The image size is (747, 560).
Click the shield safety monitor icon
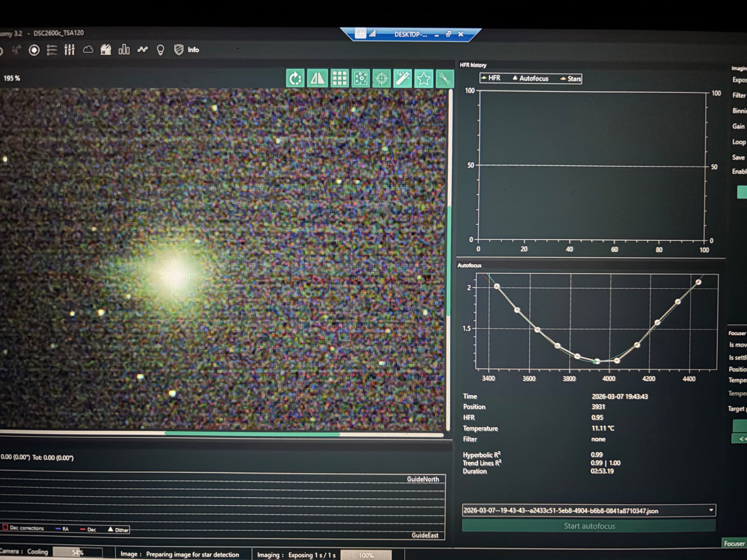[179, 50]
